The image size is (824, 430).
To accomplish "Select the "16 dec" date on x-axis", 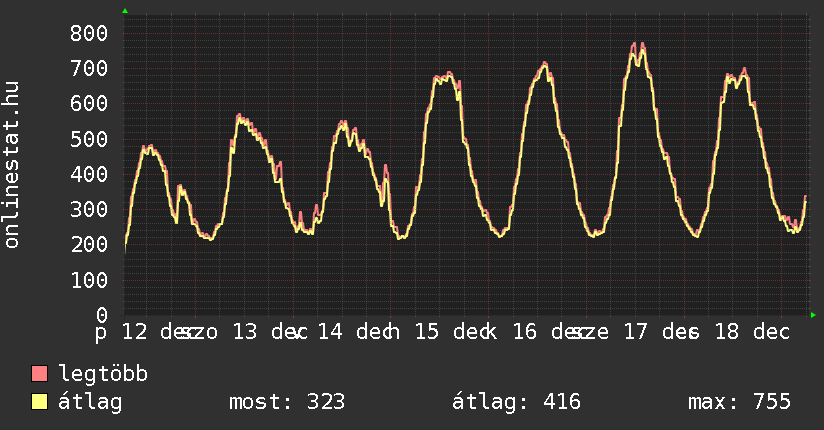I will coord(545,331).
